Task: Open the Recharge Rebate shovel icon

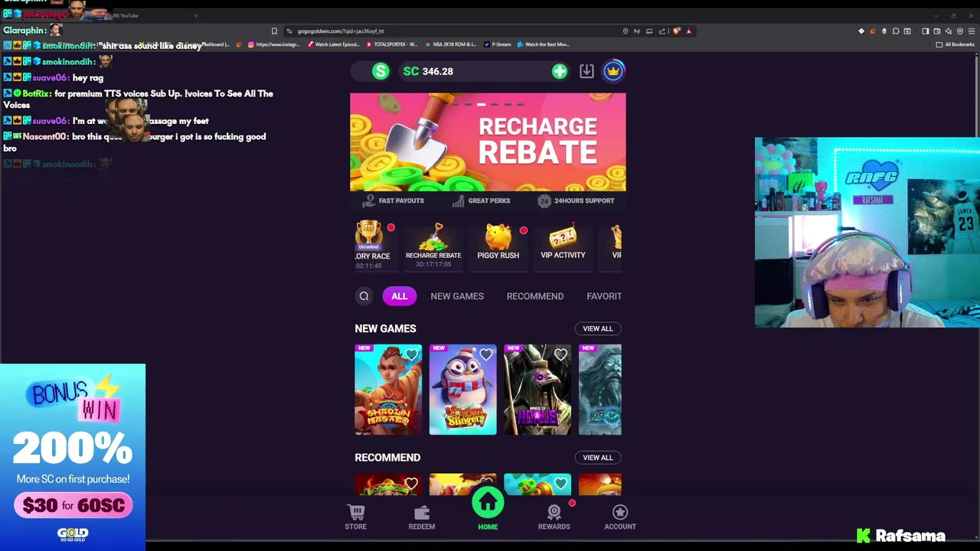Action: click(x=433, y=236)
